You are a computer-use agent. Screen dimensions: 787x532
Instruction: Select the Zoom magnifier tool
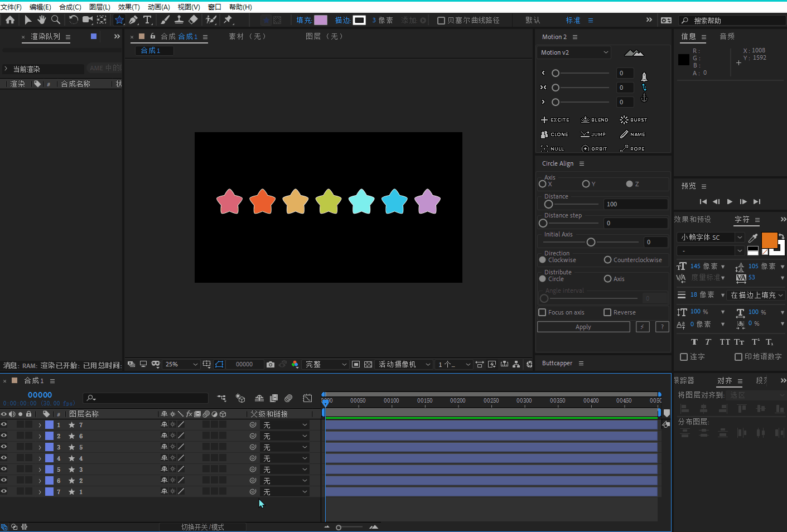[56, 20]
